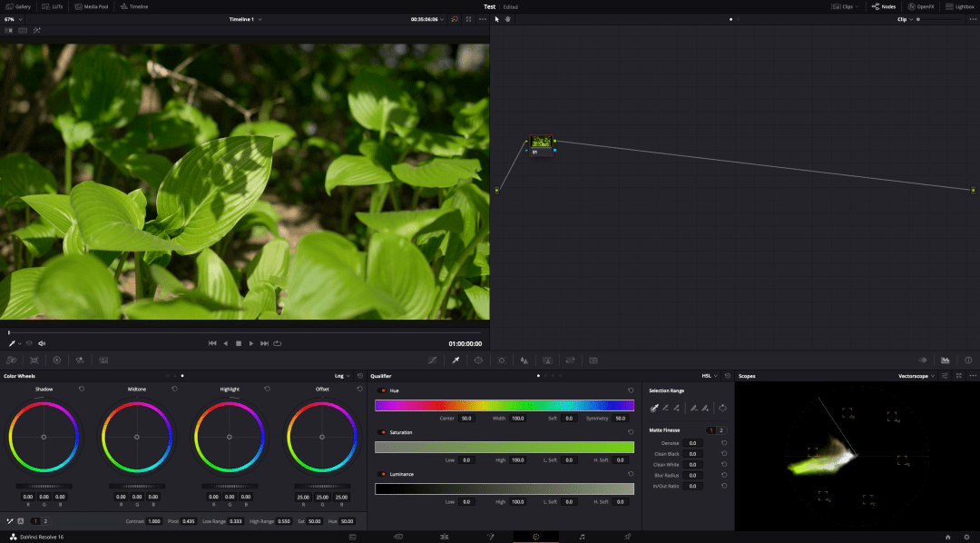Click the invert selection icon
This screenshot has width=980, height=543.
click(x=722, y=408)
